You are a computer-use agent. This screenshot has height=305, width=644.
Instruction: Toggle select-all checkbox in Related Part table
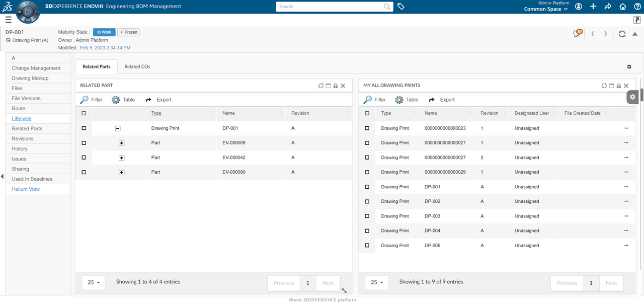click(x=84, y=114)
